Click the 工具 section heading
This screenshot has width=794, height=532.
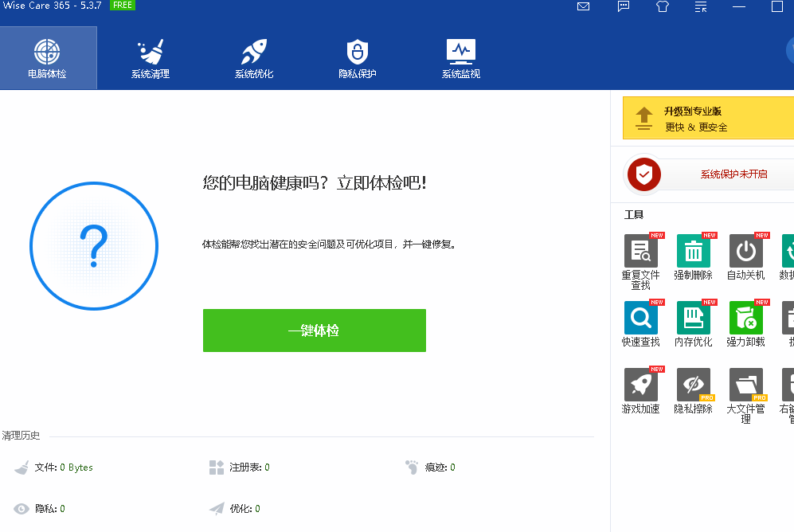(x=634, y=214)
